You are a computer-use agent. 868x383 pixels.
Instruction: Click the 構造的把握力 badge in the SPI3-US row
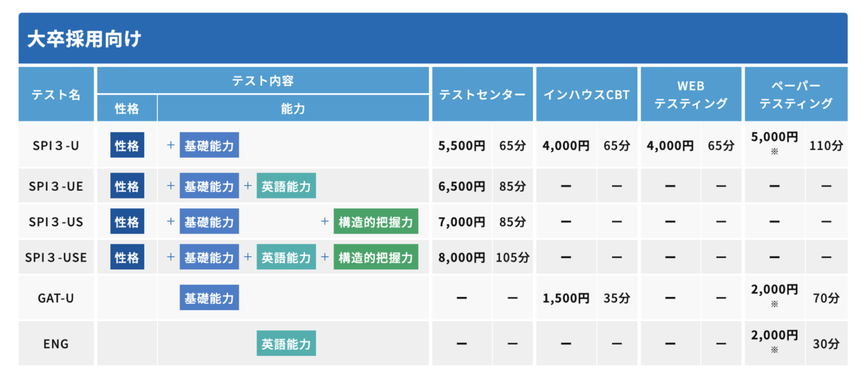(x=376, y=222)
